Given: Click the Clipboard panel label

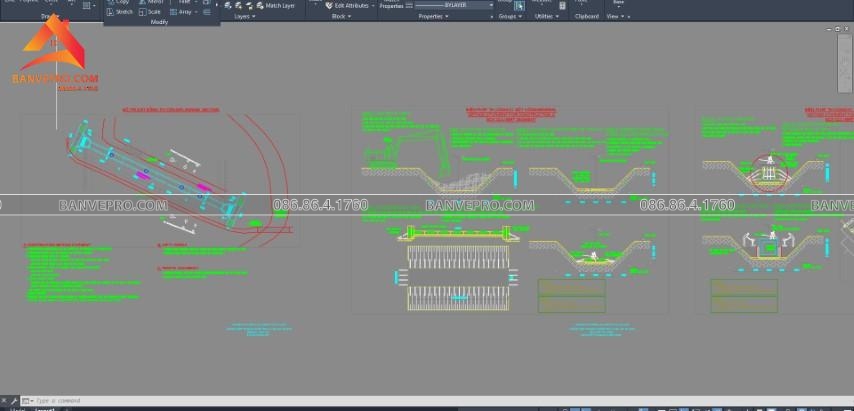Looking at the screenshot, I should (587, 16).
